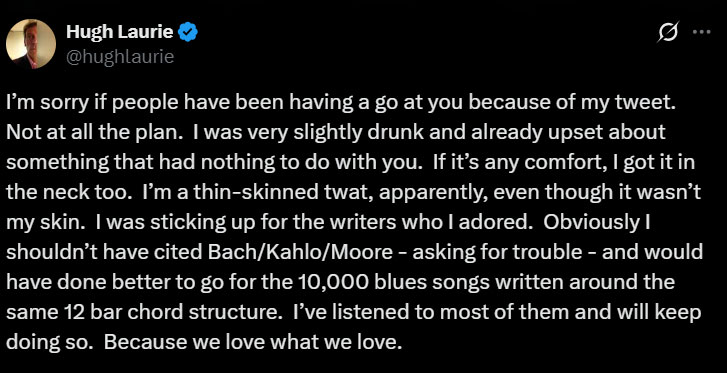Open the Hugh Laurie display name link
The height and width of the screenshot is (373, 727).
click(122, 32)
